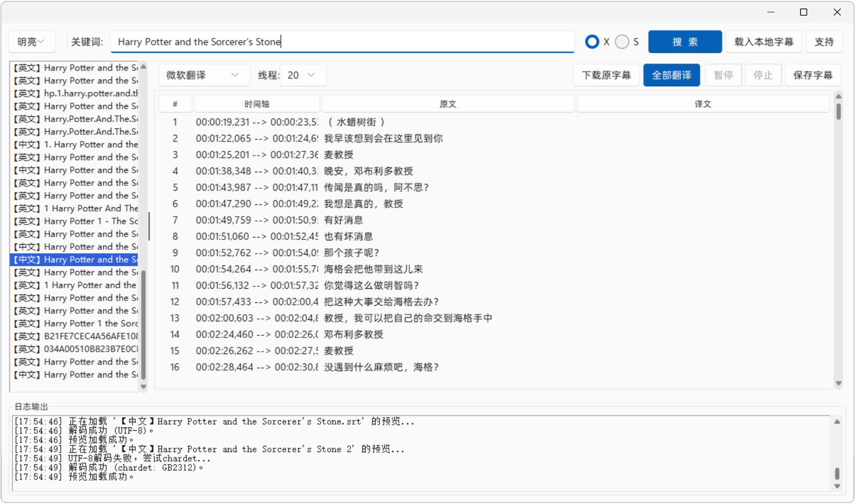Click the 搜索 search button

(x=685, y=42)
